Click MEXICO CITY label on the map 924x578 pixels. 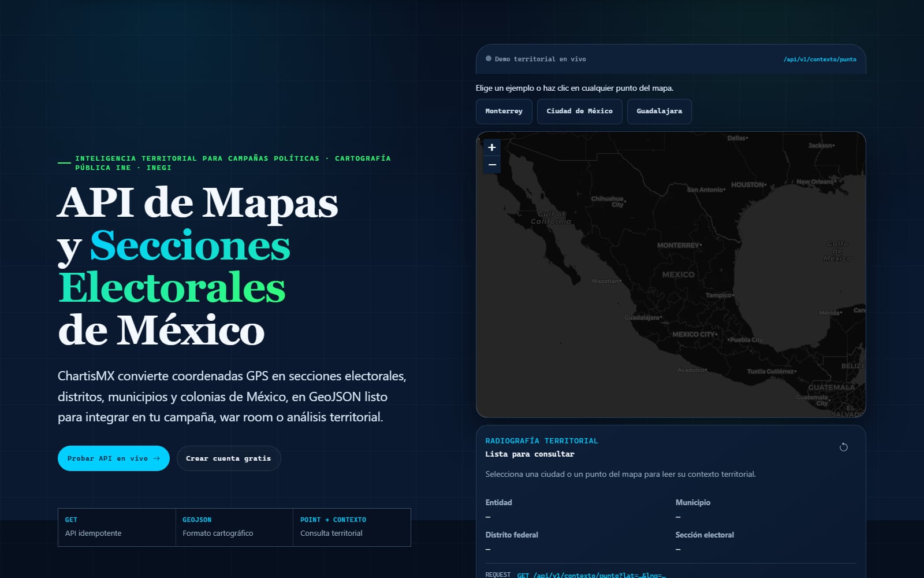693,334
